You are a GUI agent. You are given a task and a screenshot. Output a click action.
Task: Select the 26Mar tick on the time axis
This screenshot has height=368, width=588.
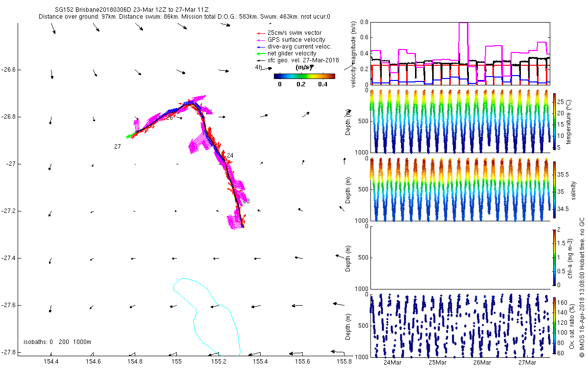[482, 363]
